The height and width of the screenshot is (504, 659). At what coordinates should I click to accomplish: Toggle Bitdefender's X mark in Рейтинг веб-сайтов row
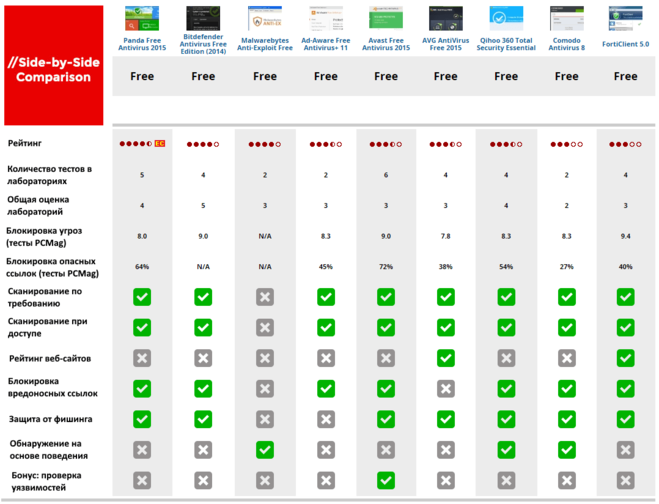[203, 358]
